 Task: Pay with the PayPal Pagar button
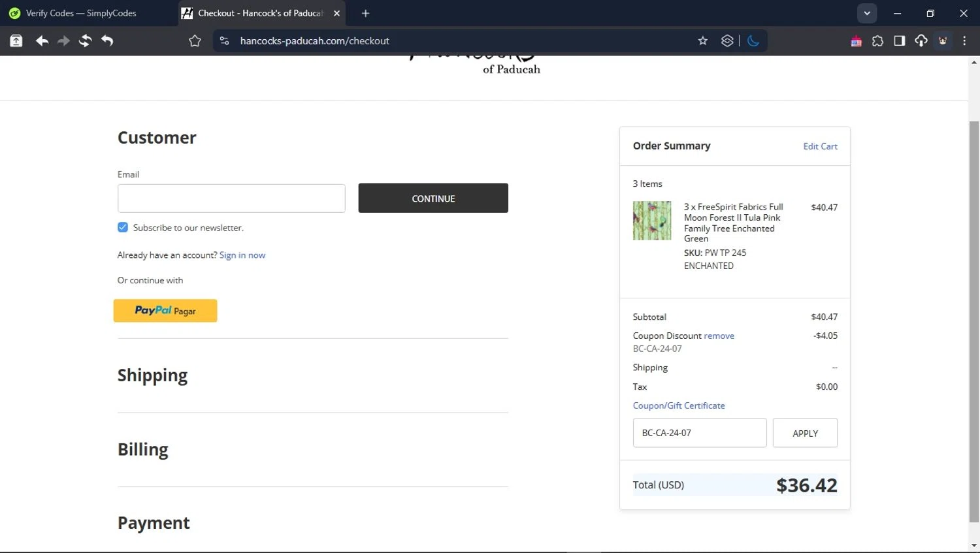click(x=165, y=311)
